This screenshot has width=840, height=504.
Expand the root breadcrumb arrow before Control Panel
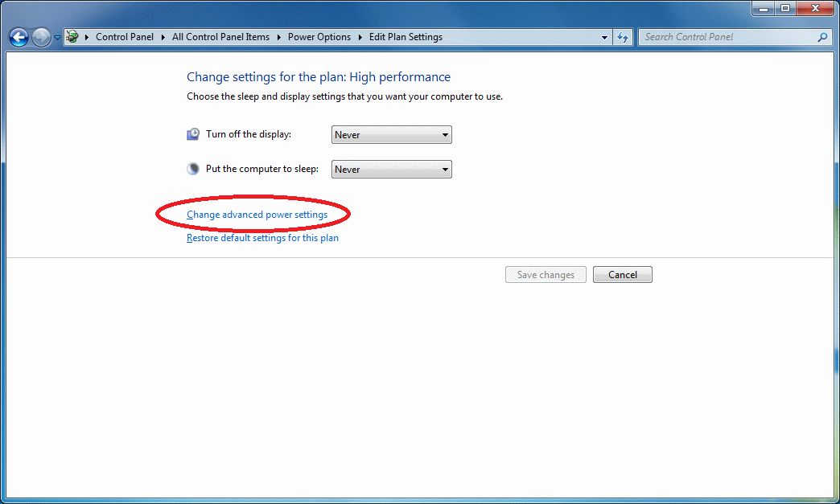click(87, 37)
